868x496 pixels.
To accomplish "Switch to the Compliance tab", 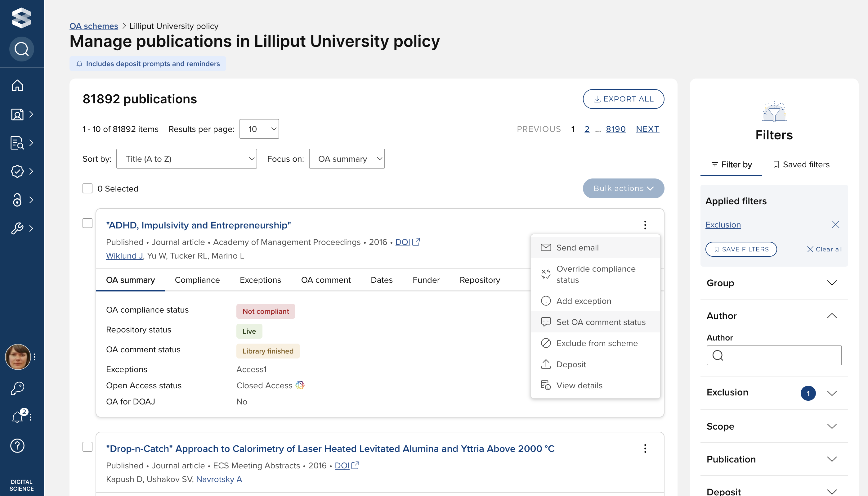I will (x=197, y=280).
